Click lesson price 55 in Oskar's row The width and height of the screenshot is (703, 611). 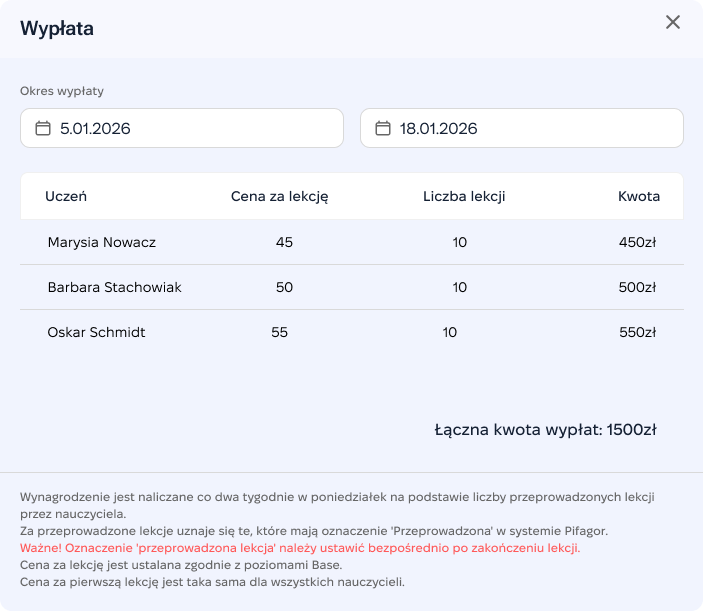[279, 332]
